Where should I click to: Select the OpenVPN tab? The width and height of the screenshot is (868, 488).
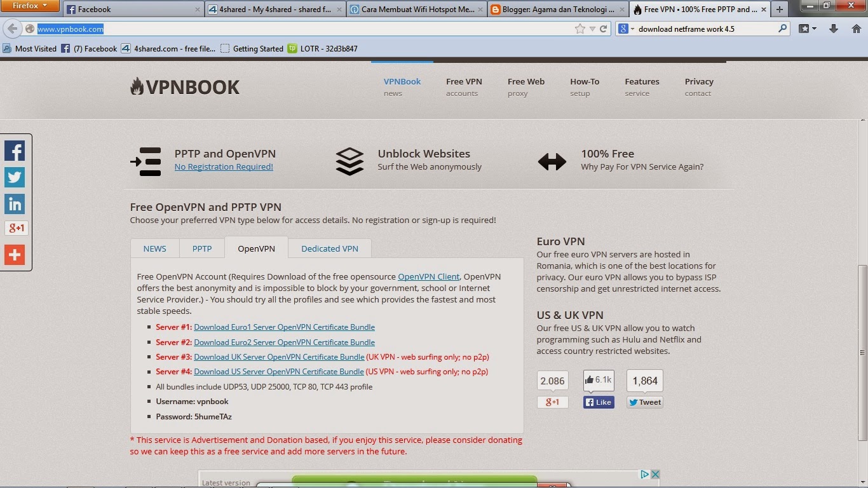click(256, 248)
